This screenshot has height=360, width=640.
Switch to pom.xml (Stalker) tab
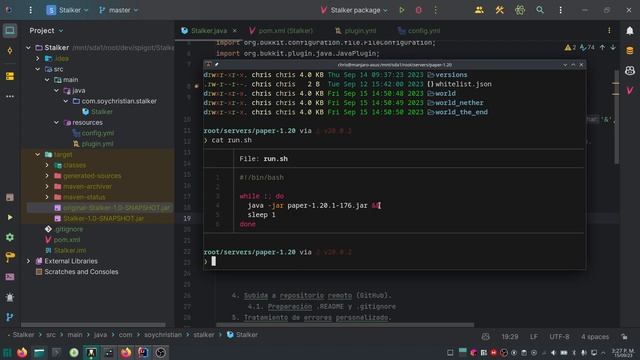281,31
